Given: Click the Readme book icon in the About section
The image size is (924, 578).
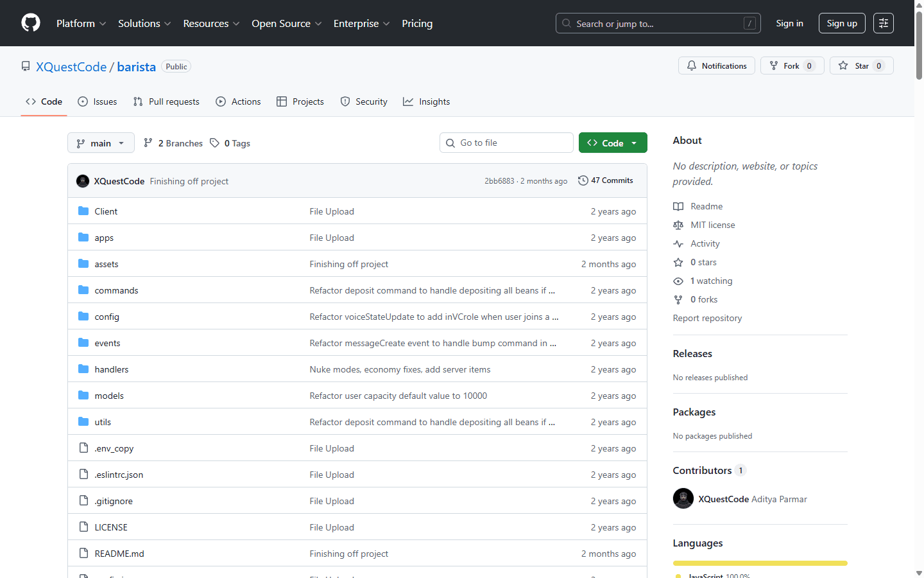Looking at the screenshot, I should [678, 206].
